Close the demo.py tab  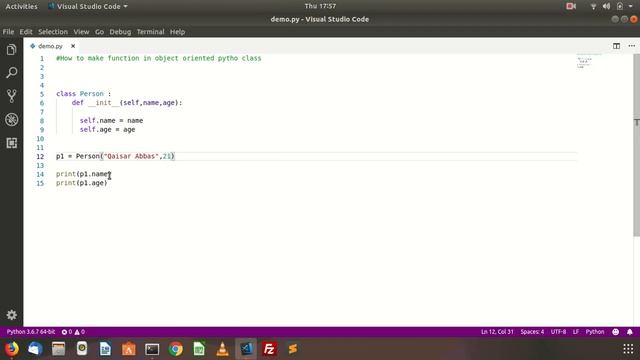point(73,46)
